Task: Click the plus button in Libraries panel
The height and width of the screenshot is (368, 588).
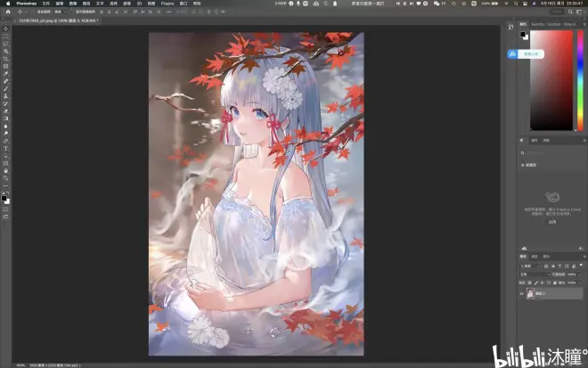Action: tap(581, 249)
